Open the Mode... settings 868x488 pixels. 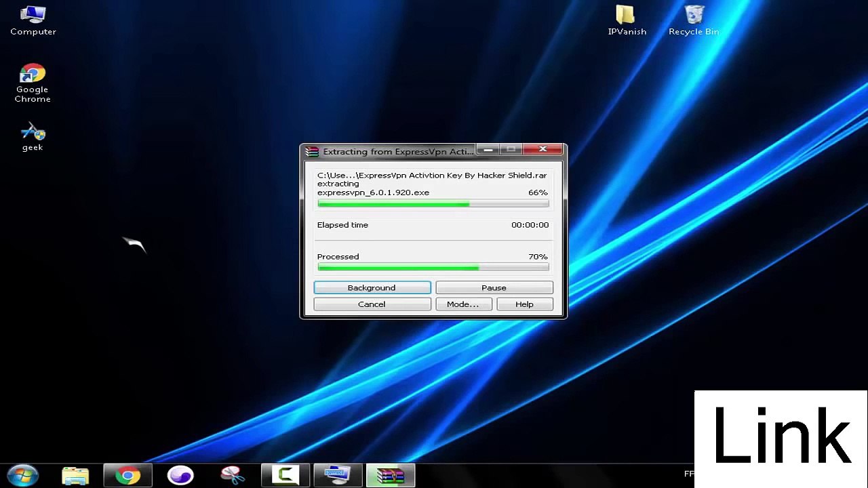[x=462, y=304]
